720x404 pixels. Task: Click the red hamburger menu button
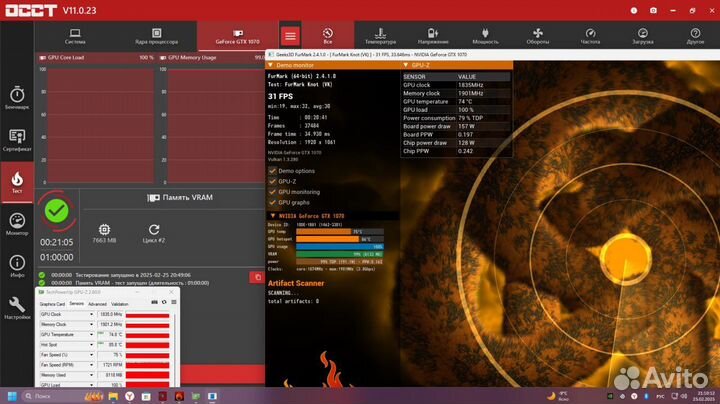click(290, 36)
